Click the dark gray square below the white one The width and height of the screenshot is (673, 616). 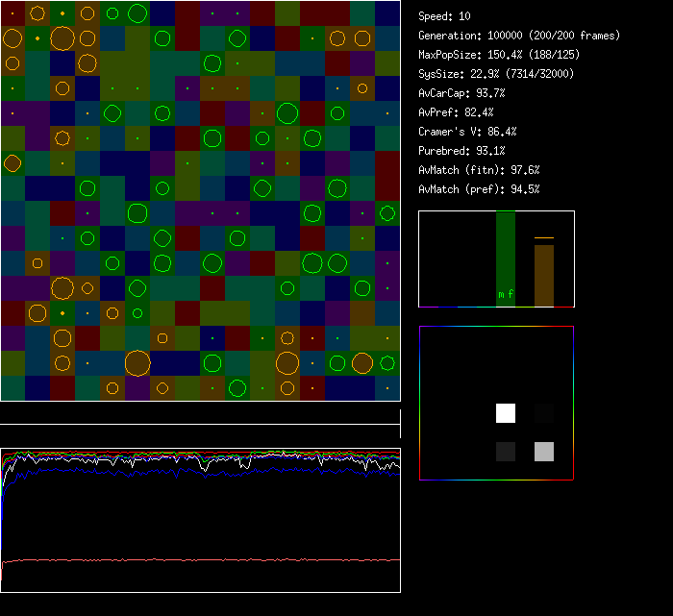coord(506,452)
